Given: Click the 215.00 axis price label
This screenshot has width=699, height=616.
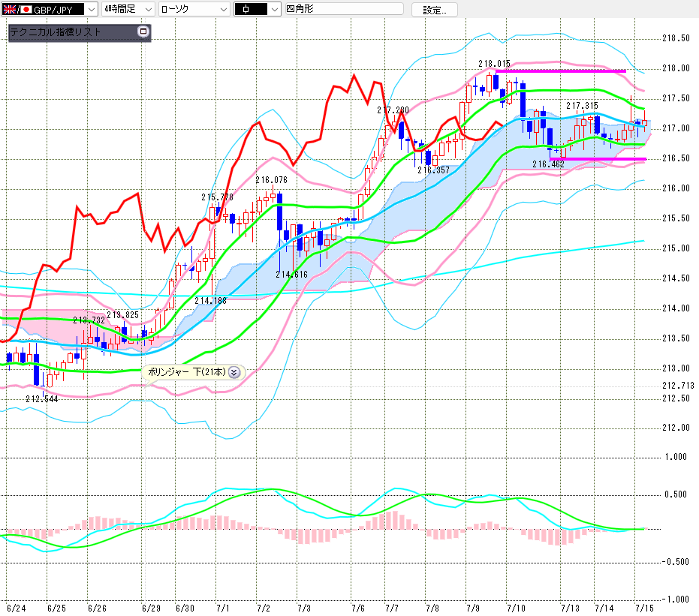Looking at the screenshot, I should pyautogui.click(x=676, y=248).
